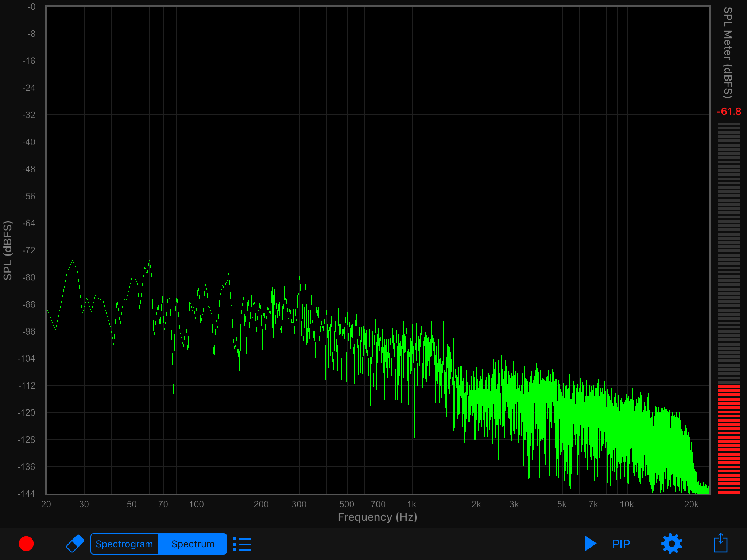The width and height of the screenshot is (747, 560).
Task: Tap the 20k frequency axis label
Action: pyautogui.click(x=691, y=504)
